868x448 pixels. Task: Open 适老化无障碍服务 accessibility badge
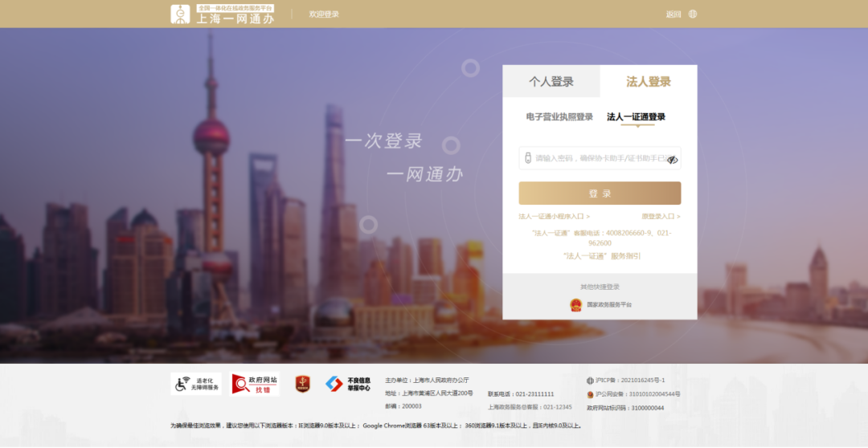click(x=195, y=384)
